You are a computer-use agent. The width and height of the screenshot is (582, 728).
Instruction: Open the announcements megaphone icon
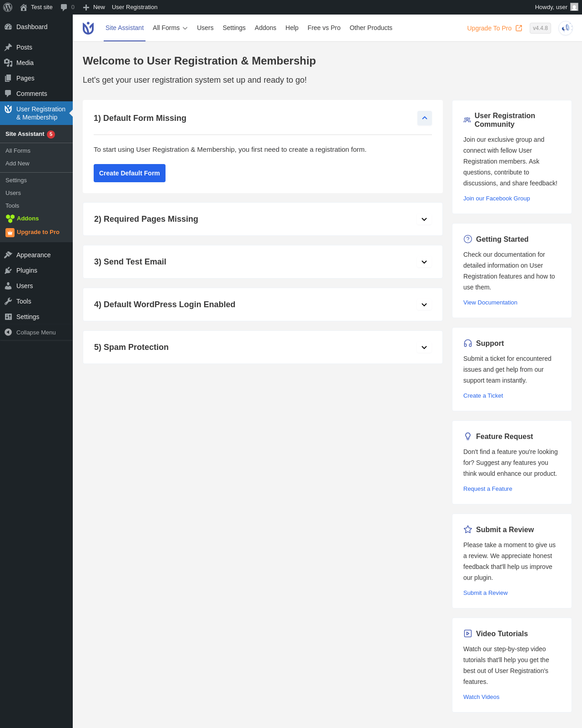pyautogui.click(x=566, y=28)
